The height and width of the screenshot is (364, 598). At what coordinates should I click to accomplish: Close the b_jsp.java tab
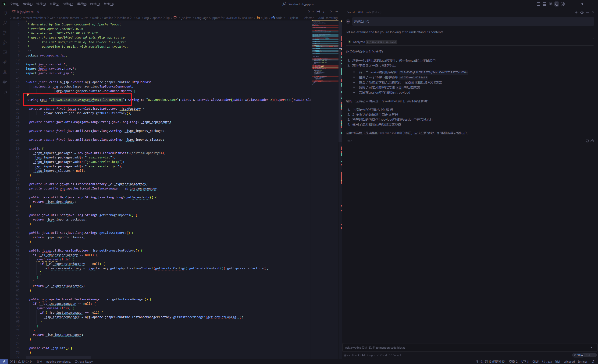tap(38, 12)
